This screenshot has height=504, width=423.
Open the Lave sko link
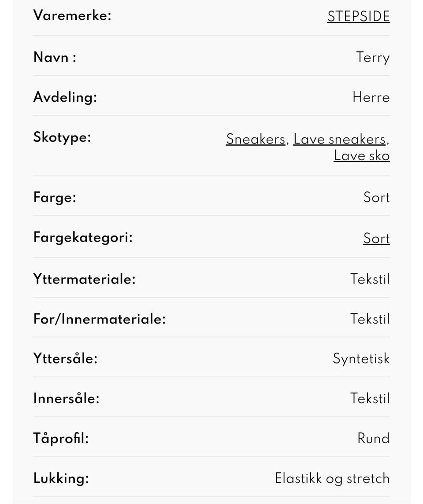click(362, 155)
